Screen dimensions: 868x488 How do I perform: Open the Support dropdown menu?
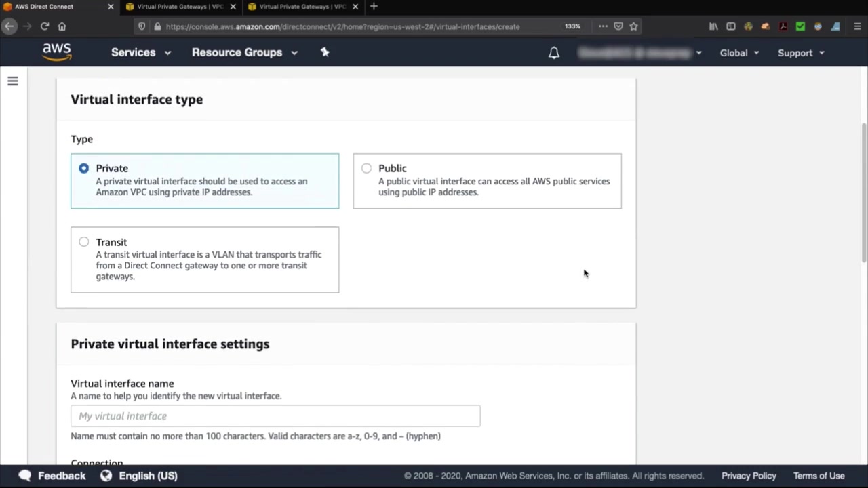[801, 53]
